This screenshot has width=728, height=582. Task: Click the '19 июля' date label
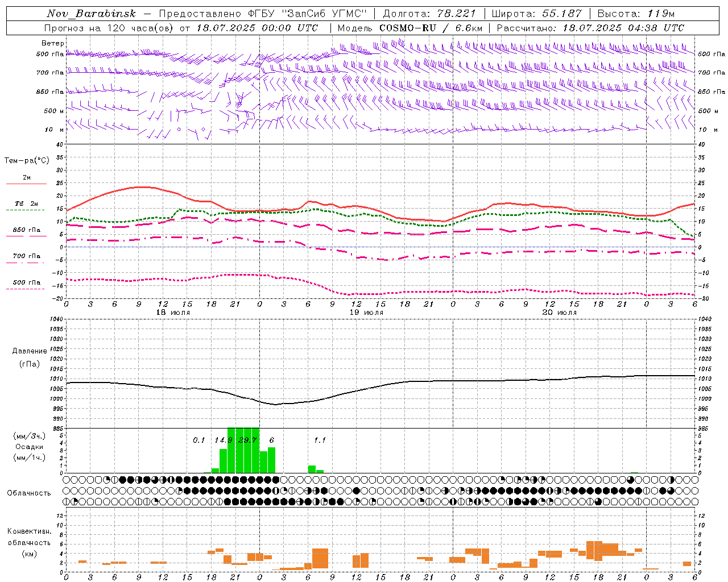click(366, 313)
